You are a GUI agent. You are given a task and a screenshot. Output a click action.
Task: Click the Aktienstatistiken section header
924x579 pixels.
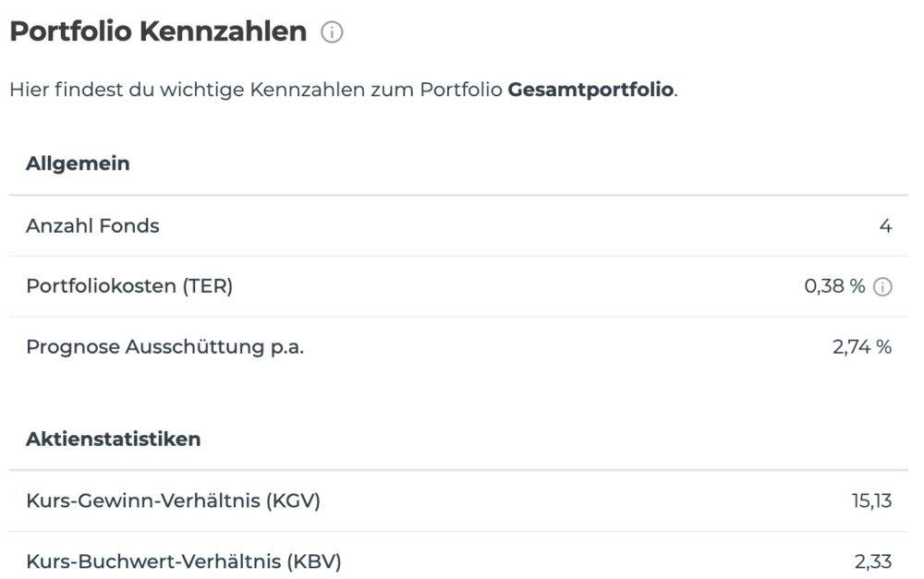[113, 439]
